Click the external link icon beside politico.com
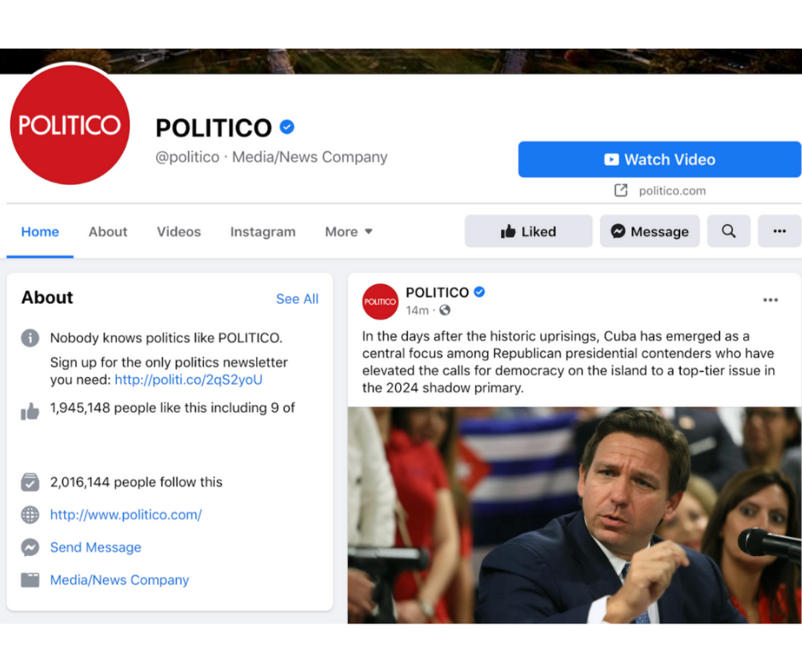Screen dimensions: 802x672 (620, 191)
